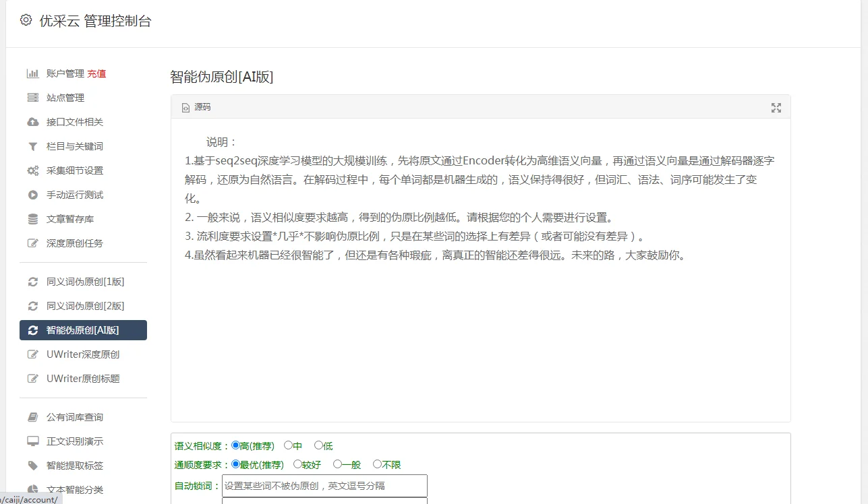Choose 低 for 语义相似度
Screen dimensions: 868x504
coord(317,445)
